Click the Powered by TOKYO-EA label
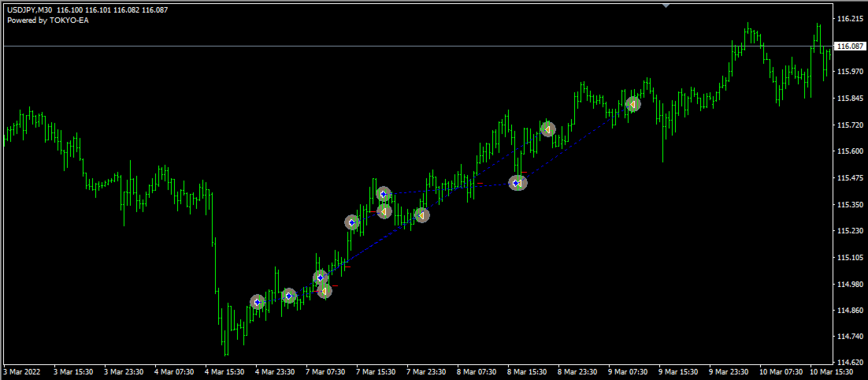 pyautogui.click(x=47, y=20)
